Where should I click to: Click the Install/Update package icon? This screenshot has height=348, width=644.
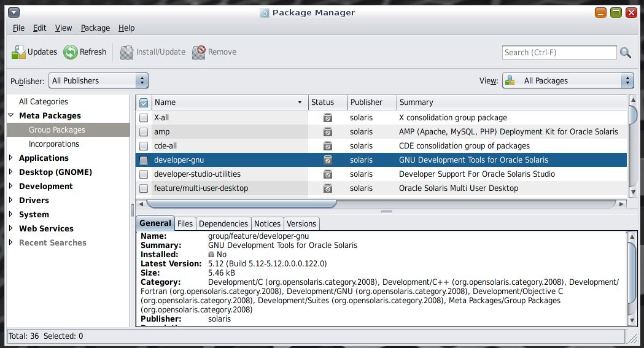[x=126, y=52]
